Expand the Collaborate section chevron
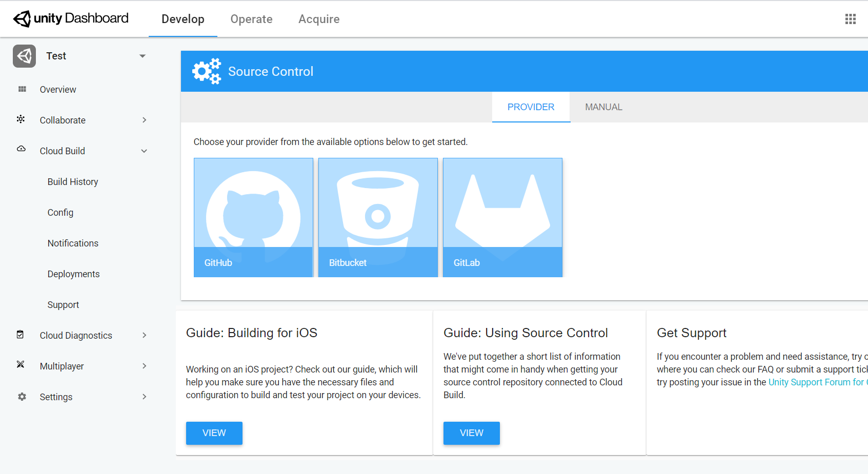Screen dimensions: 868x474 145,120
